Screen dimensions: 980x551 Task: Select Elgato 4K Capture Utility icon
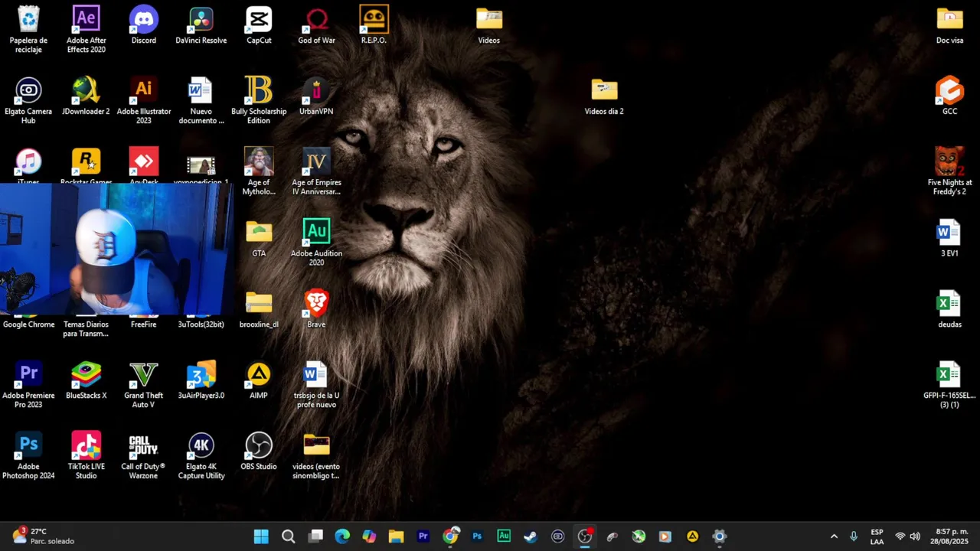pos(201,456)
